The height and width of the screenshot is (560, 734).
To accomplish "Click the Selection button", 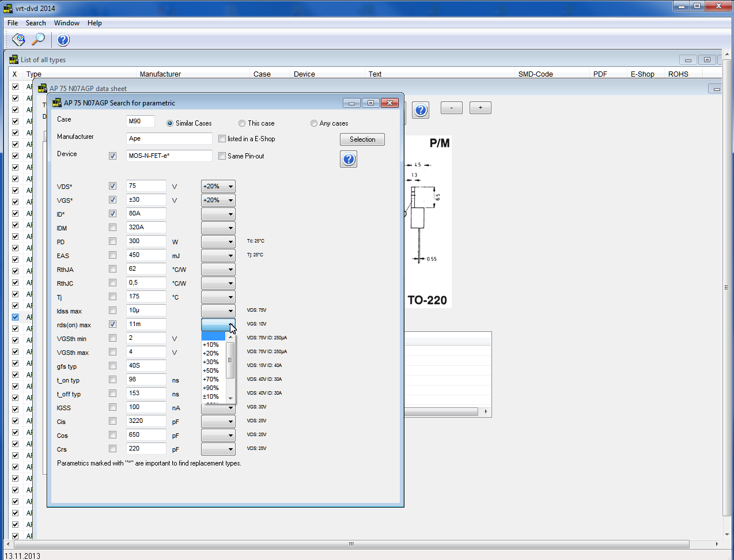I will pos(362,139).
